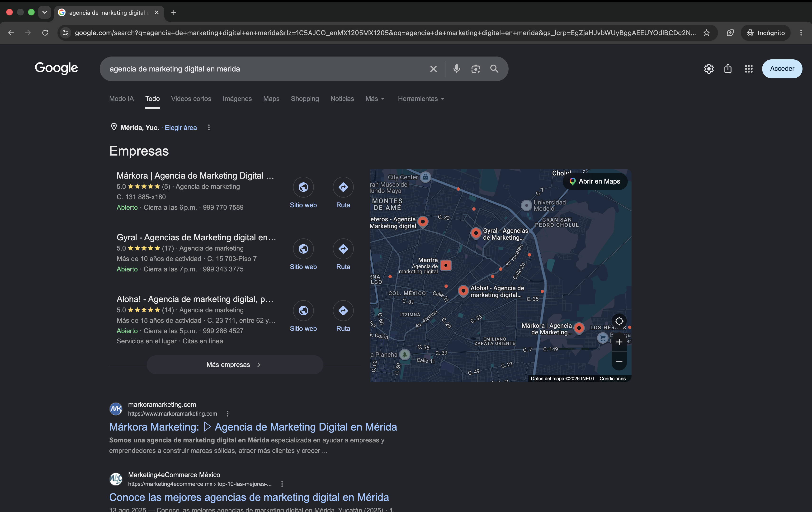Screen dimensions: 812x512
Task: Open Conoce las mejores agencias link
Action: click(x=249, y=497)
